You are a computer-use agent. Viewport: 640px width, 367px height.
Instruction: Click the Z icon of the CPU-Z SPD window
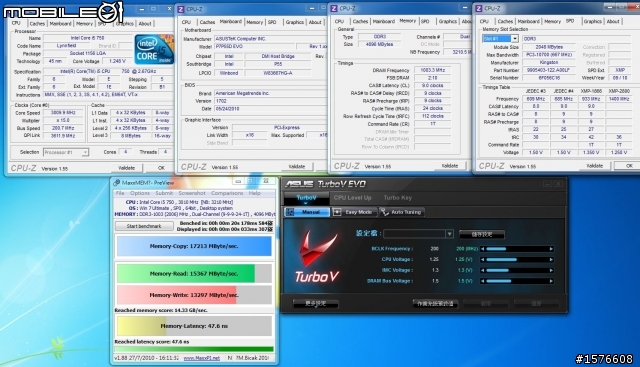(x=479, y=8)
